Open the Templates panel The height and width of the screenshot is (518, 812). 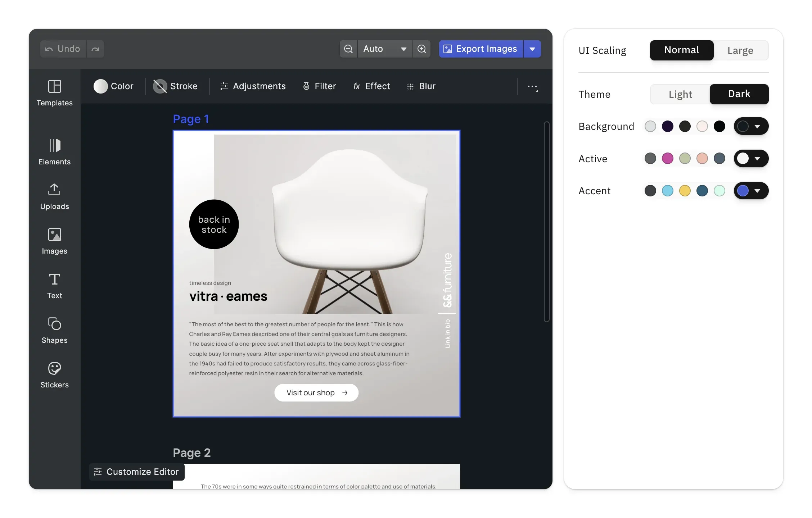pos(55,93)
